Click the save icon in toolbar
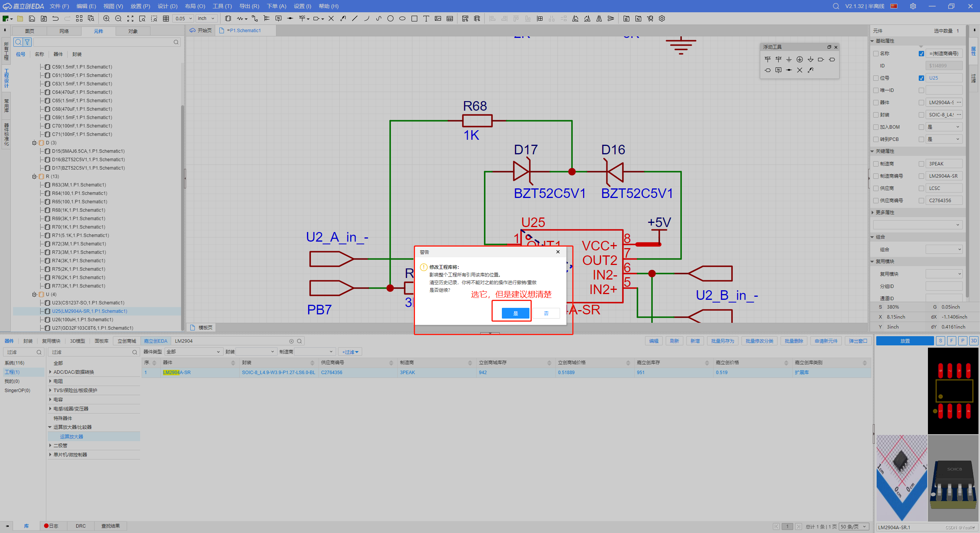This screenshot has height=533, width=980. point(32,18)
